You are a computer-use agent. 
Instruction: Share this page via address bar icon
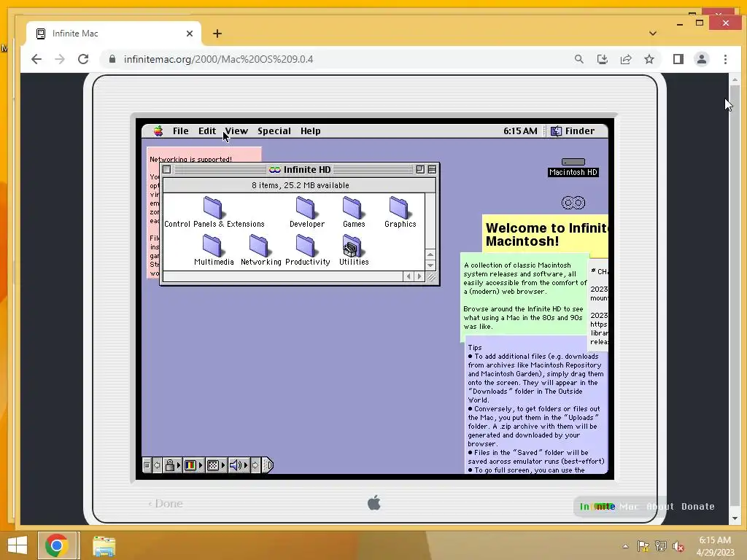[625, 59]
